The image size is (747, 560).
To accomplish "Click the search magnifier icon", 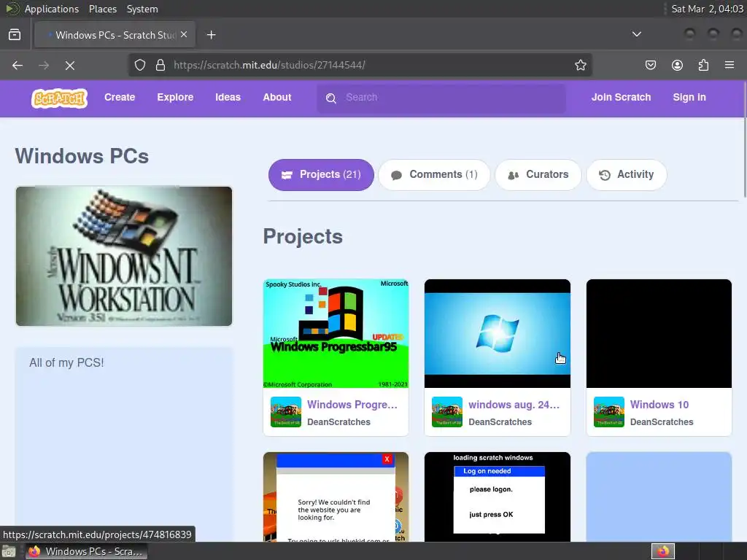I will tap(331, 98).
